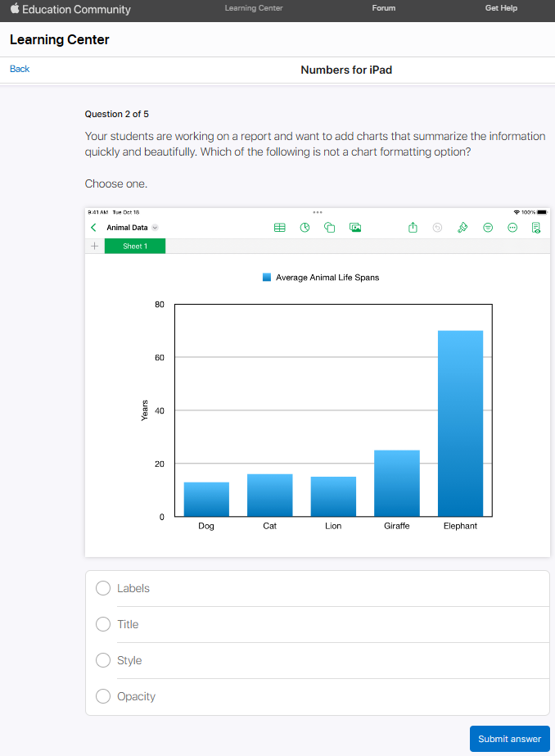Select the Style radio option
555x756 pixels.
point(103,660)
